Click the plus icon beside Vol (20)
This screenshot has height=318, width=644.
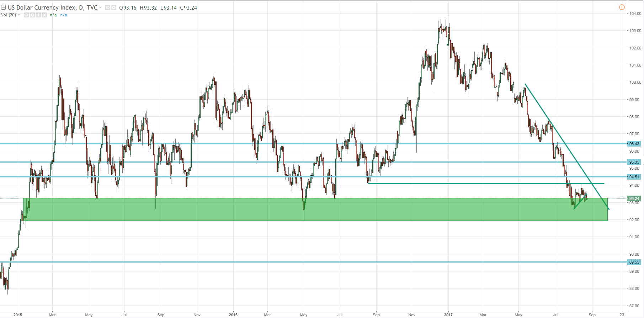[x=38, y=15]
